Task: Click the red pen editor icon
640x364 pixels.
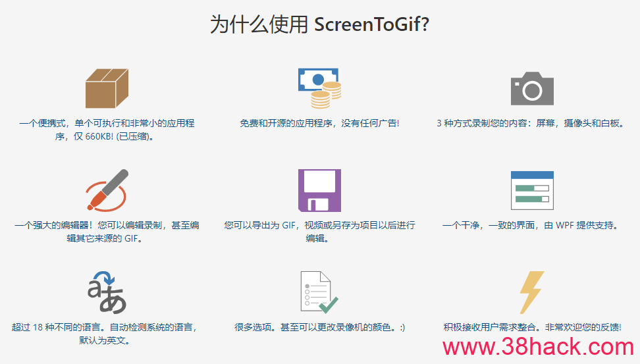Action: 107,190
